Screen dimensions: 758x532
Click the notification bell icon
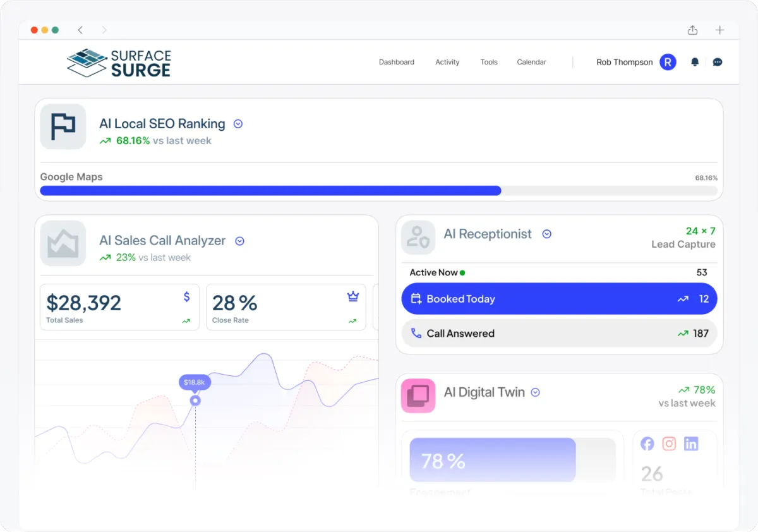pyautogui.click(x=695, y=62)
